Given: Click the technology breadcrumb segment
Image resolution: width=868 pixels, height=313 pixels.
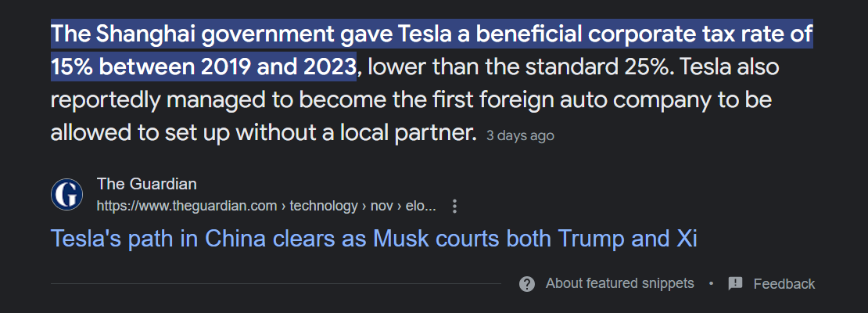Looking at the screenshot, I should tap(324, 207).
